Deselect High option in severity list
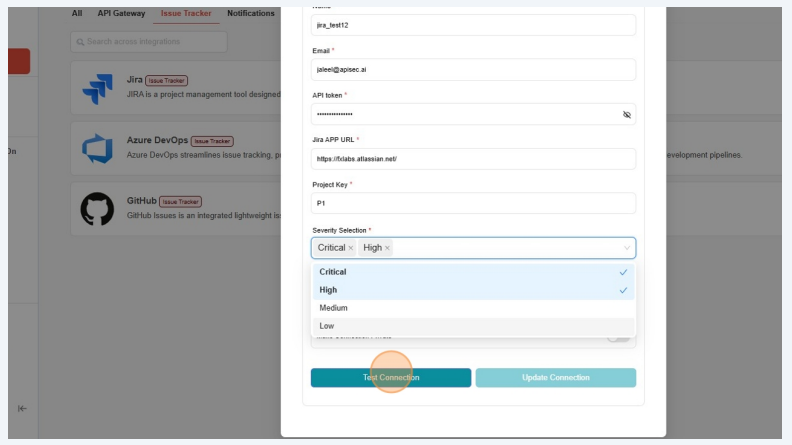Image resolution: width=792 pixels, height=445 pixels. click(473, 290)
